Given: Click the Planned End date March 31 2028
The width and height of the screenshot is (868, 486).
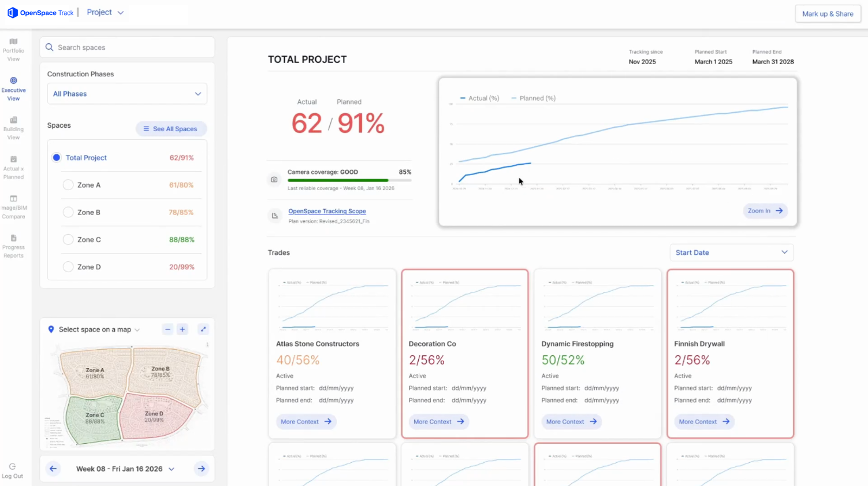Looking at the screenshot, I should coord(773,62).
